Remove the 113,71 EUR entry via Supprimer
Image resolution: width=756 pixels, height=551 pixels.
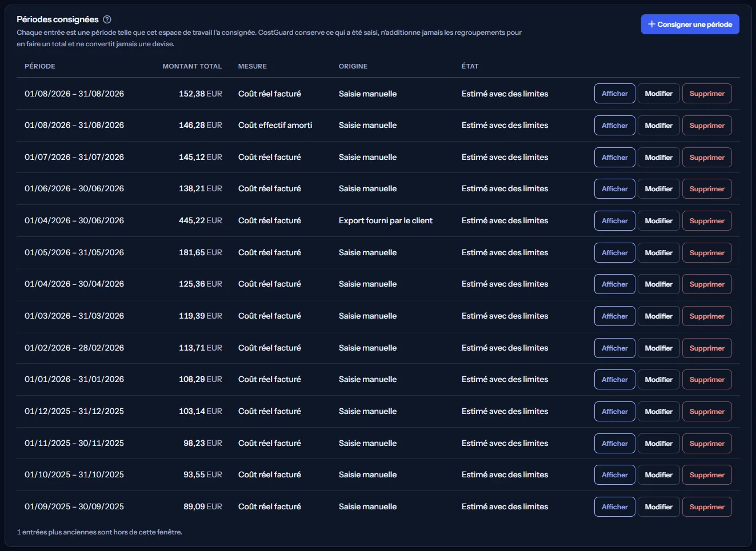pyautogui.click(x=707, y=348)
